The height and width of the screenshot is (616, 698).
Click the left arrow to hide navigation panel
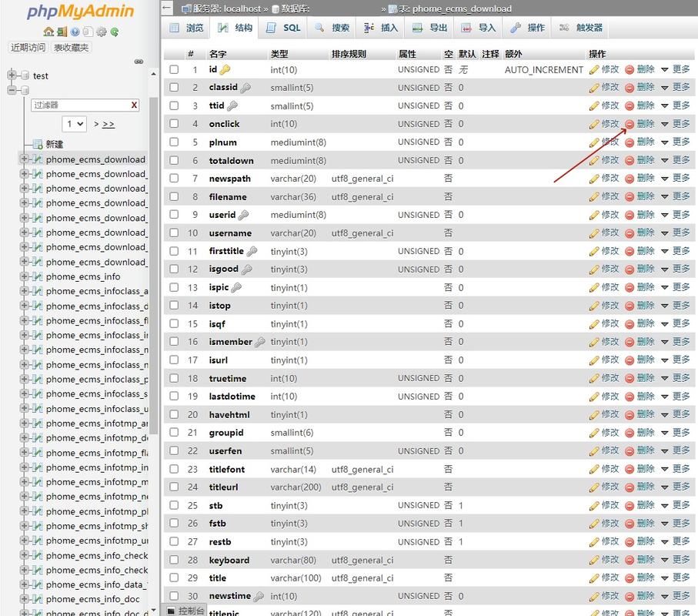166,8
